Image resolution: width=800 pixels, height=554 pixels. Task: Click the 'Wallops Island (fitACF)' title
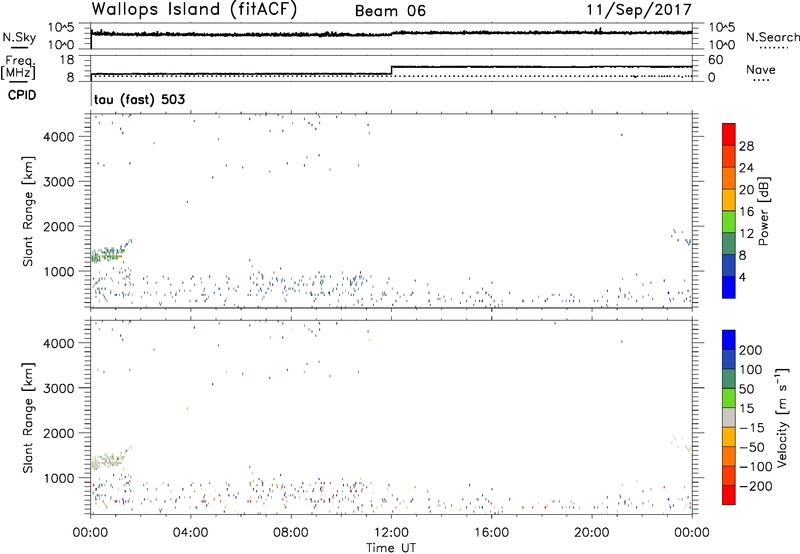click(x=193, y=10)
